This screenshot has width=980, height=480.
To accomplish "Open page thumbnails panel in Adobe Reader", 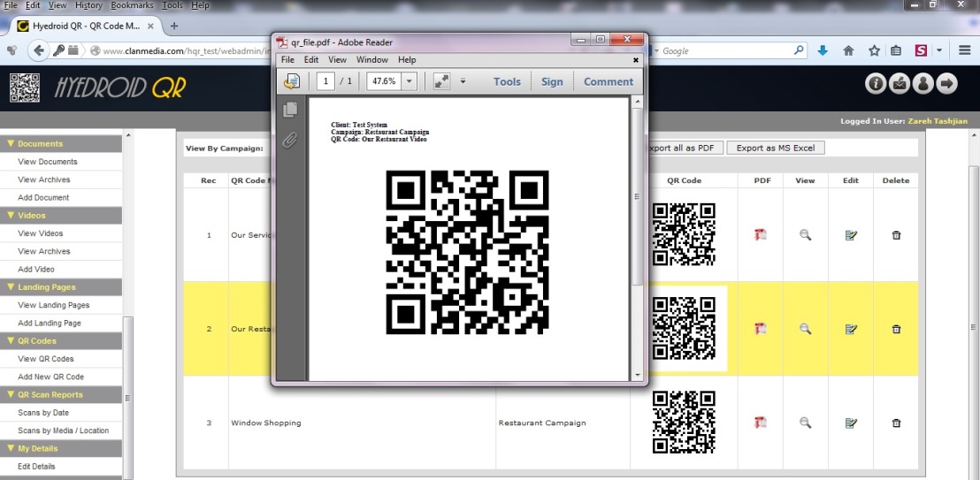I will [290, 110].
